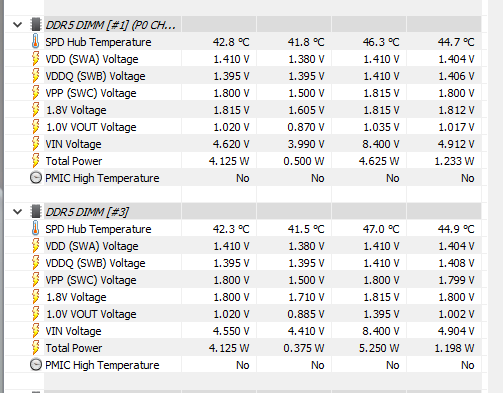Select DIMM #3 SPD Hub Temperature row label
The width and height of the screenshot is (503, 393).
point(98,229)
